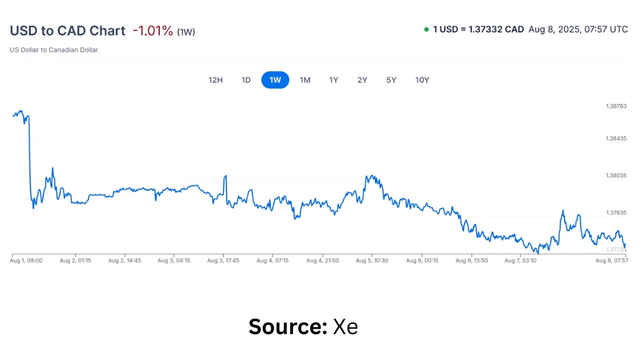
Task: Click the Aug 5, 10:30 axis label
Action: click(x=372, y=261)
